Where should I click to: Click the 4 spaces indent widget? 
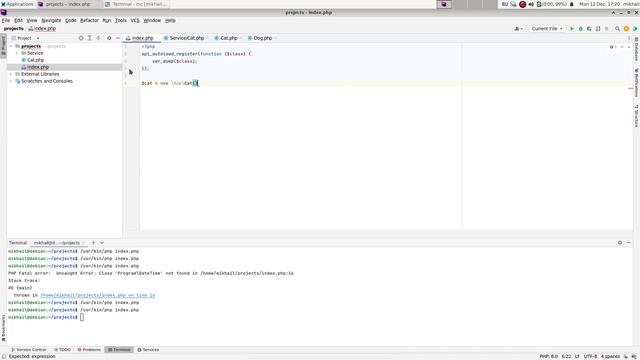pos(610,356)
